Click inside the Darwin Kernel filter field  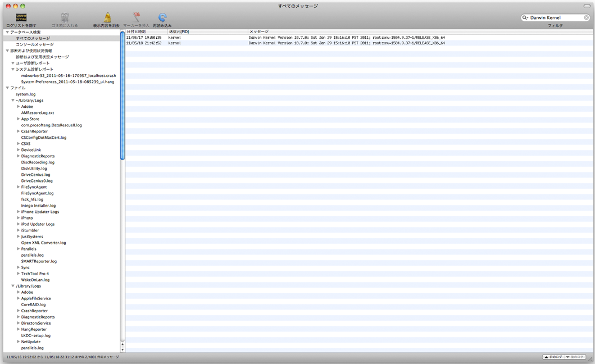556,17
